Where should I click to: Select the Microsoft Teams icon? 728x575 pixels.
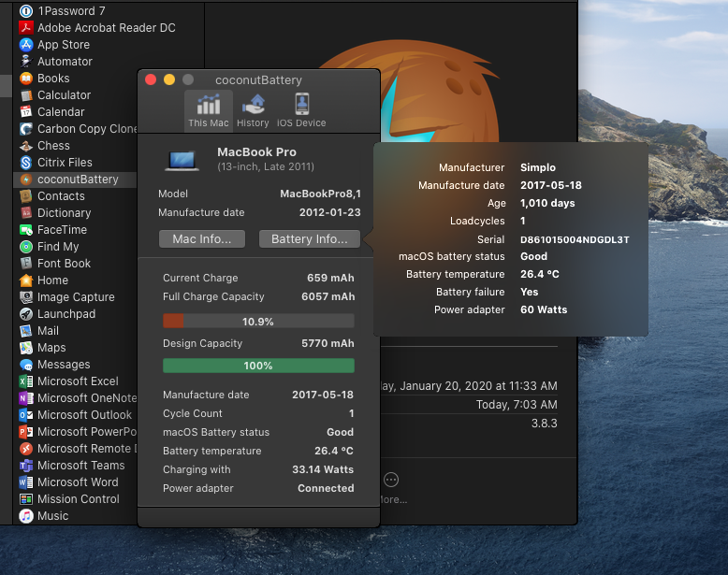point(26,466)
